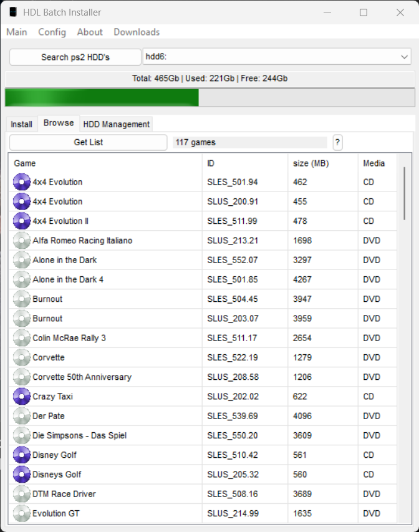Close the HDL Batch Installer window
Image resolution: width=419 pixels, height=532 pixels.
400,12
